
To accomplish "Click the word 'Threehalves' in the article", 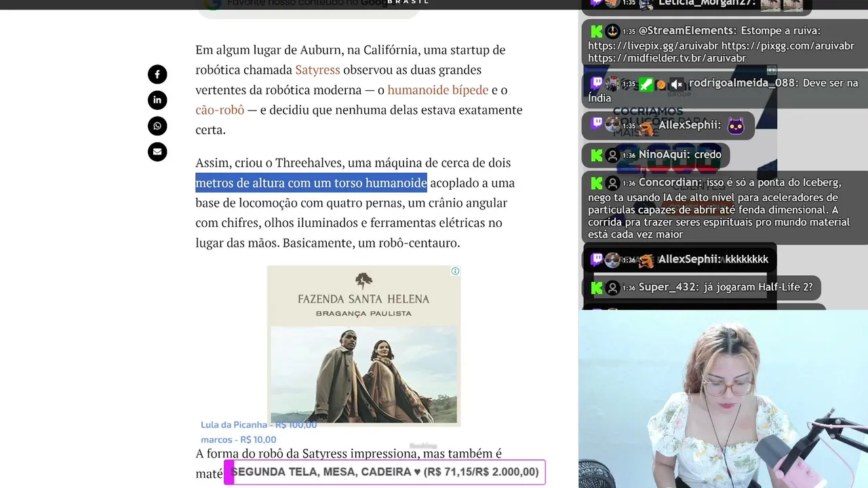I will [310, 163].
